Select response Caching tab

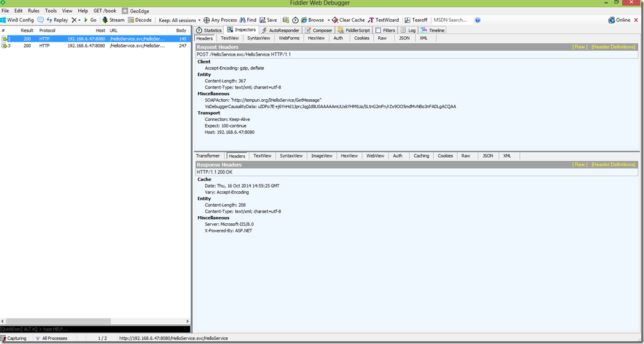pyautogui.click(x=421, y=156)
